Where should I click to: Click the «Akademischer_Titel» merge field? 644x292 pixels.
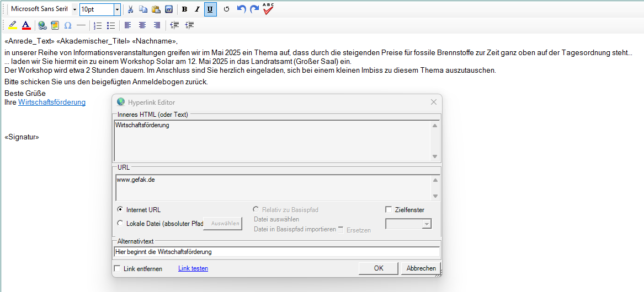pyautogui.click(x=94, y=41)
